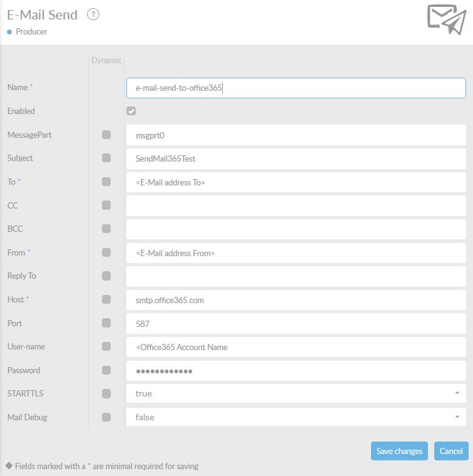This screenshot has height=476, width=473.
Task: Click the Cancel button
Action: click(450, 451)
